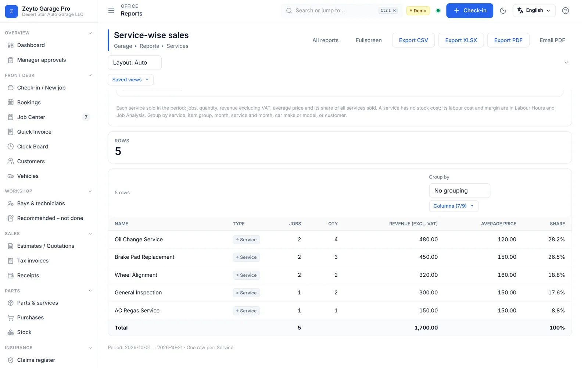Screen dimensions: 588x368
Task: Click the Stock cubes icon
Action: pyautogui.click(x=11, y=332)
